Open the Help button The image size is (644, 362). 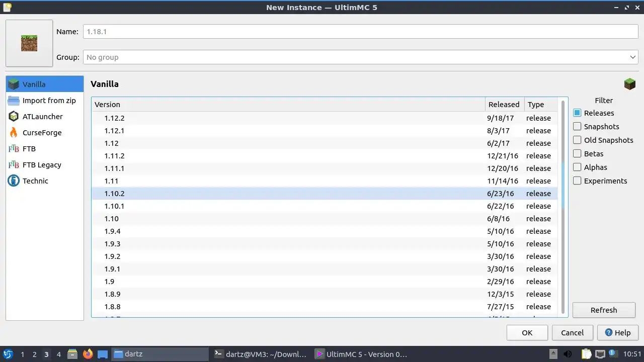click(x=618, y=333)
